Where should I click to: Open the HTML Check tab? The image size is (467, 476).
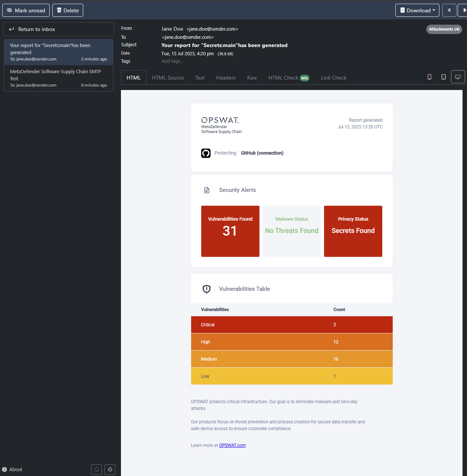coord(289,78)
